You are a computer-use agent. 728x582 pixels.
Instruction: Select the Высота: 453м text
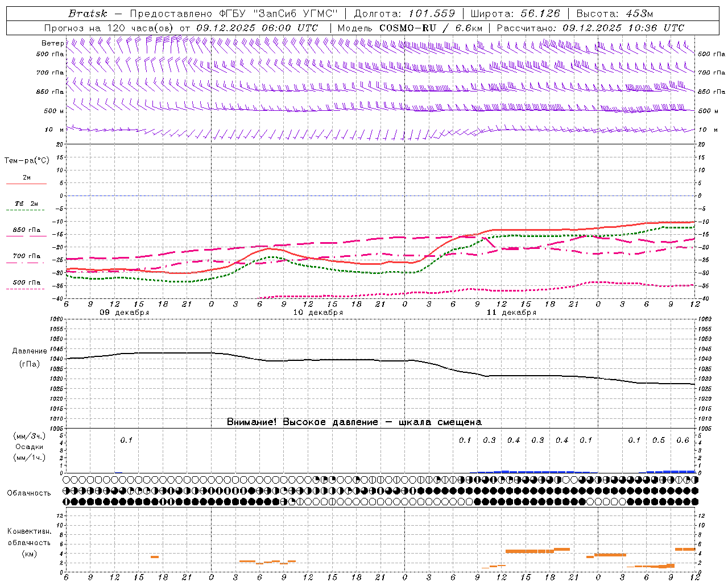pos(615,14)
